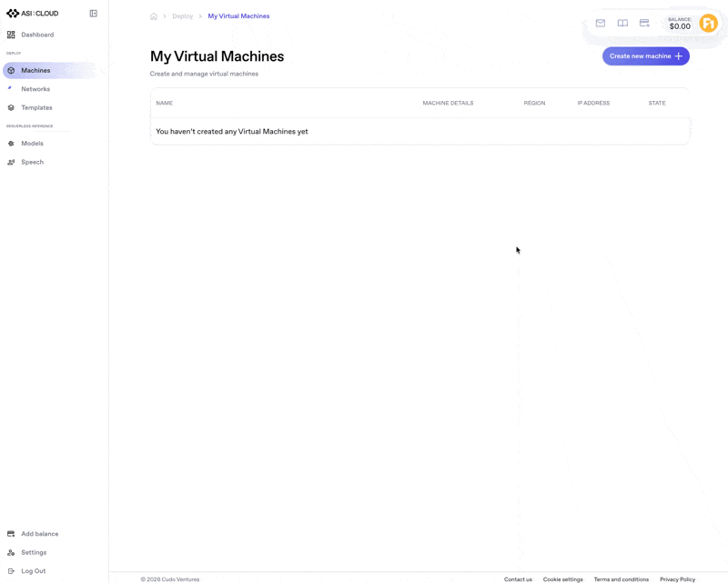
Task: Open Networks in the sidebar
Action: click(35, 89)
